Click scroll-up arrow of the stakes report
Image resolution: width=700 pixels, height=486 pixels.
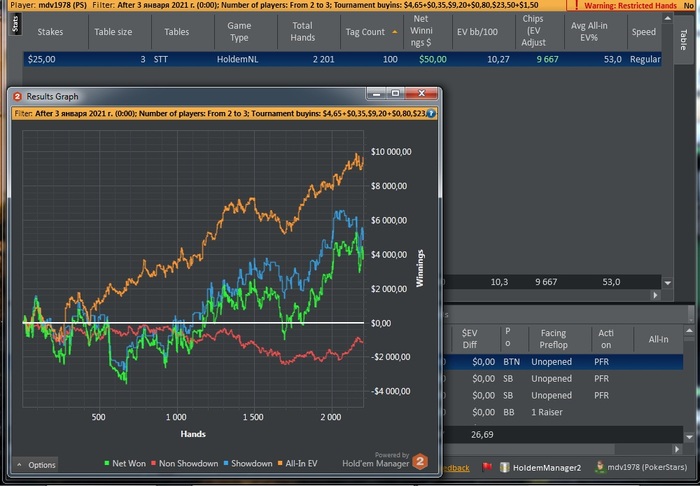667,18
